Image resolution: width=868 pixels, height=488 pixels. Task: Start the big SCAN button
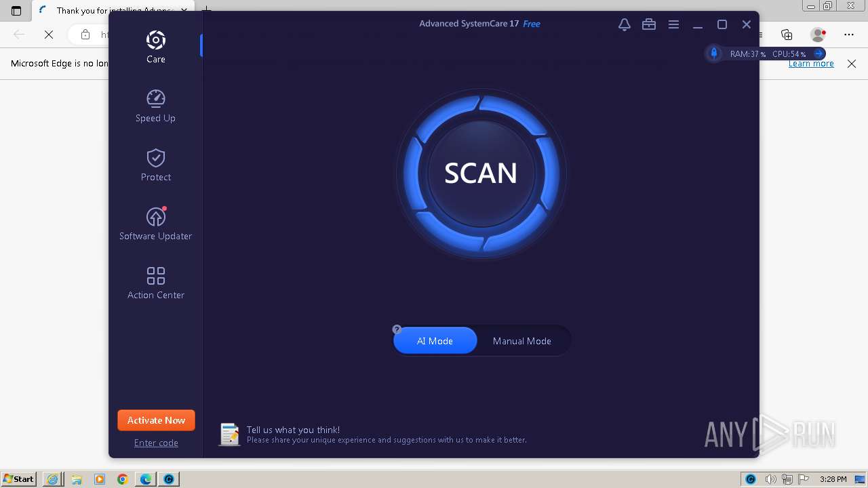[x=481, y=174]
